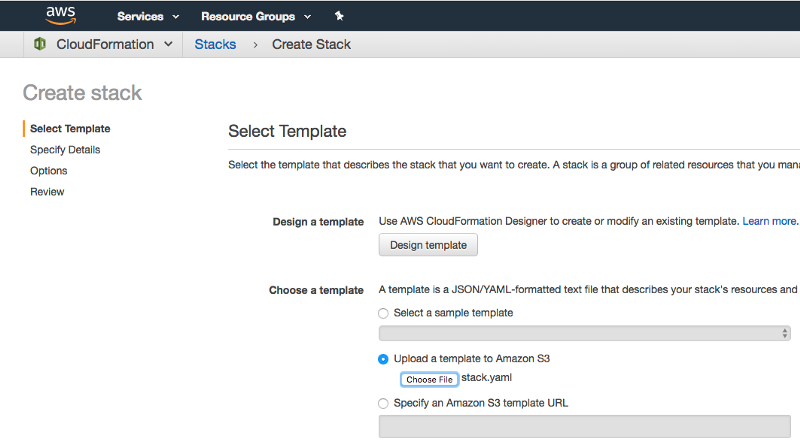Click the S3 template URL input field
The height and width of the screenshot is (447, 800).
pos(585,426)
